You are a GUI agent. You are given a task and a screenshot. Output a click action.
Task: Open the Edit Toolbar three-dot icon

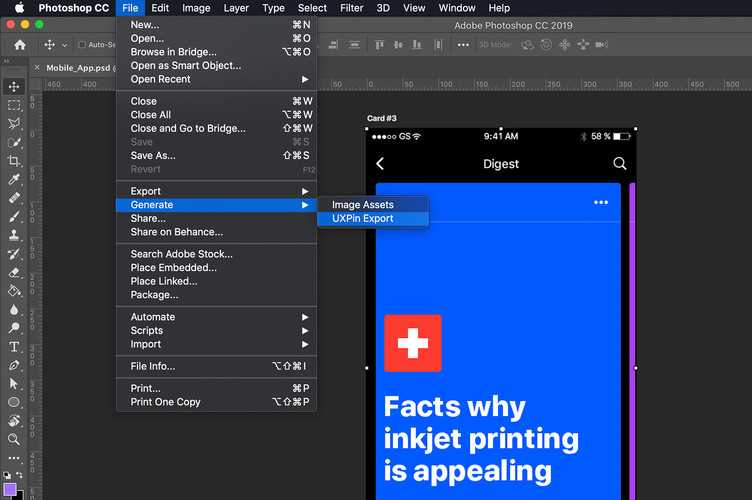coord(14,458)
